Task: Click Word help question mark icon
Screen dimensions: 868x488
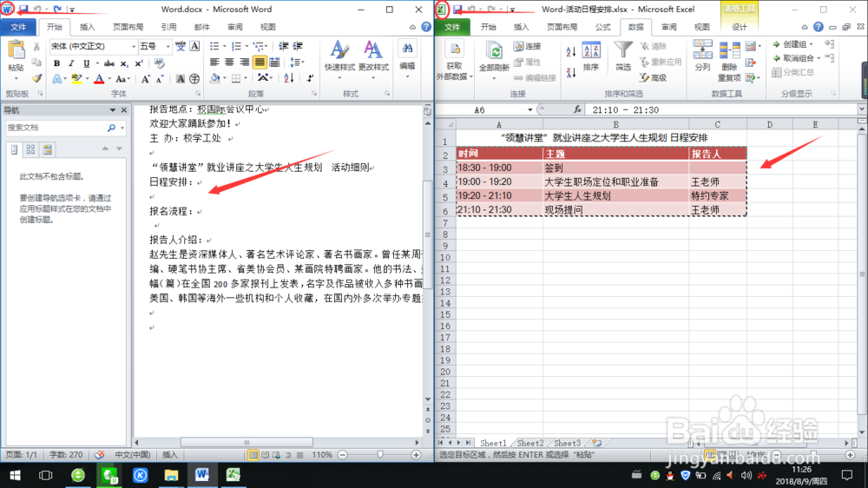Action: 425,27
